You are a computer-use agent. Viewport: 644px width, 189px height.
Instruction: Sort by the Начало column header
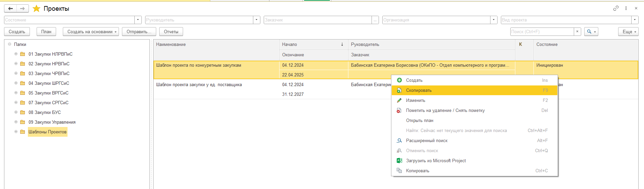pos(314,44)
